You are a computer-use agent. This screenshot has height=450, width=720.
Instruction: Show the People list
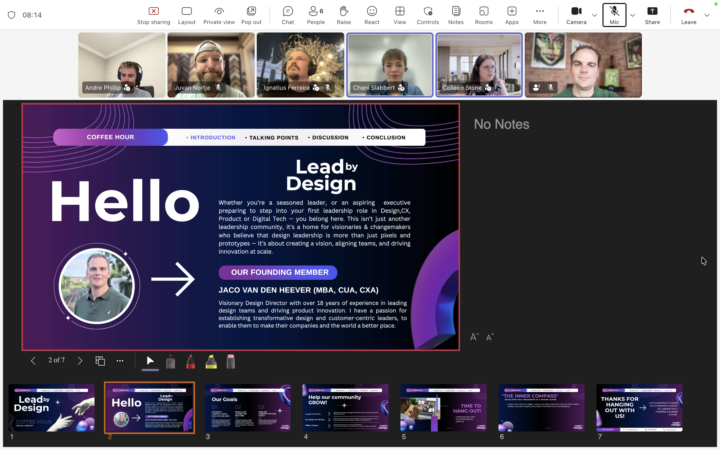(x=316, y=15)
